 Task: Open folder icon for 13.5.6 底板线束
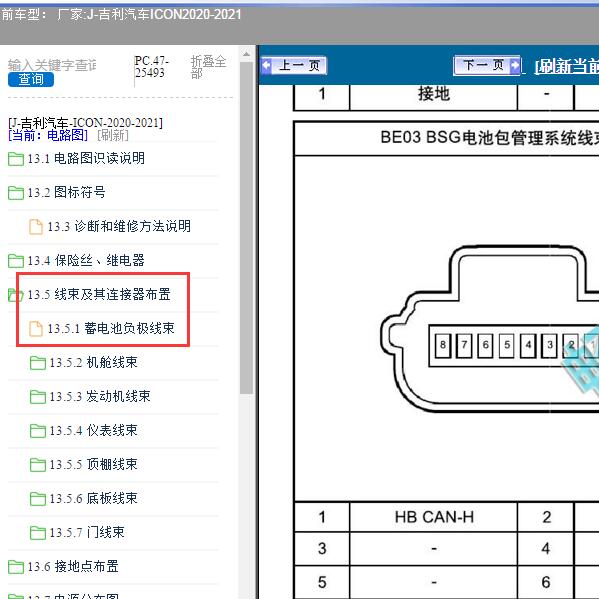pyautogui.click(x=38, y=499)
